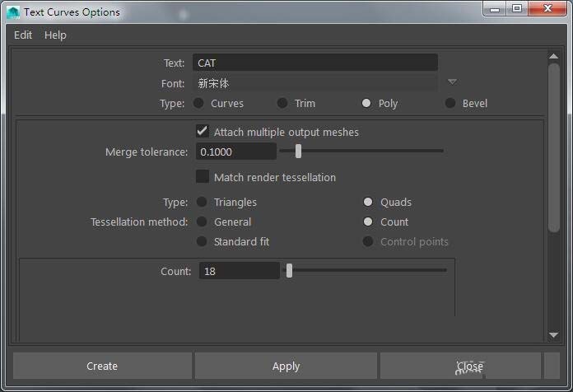This screenshot has width=573, height=392.
Task: Select the Bevel type radio button
Action: pos(450,103)
